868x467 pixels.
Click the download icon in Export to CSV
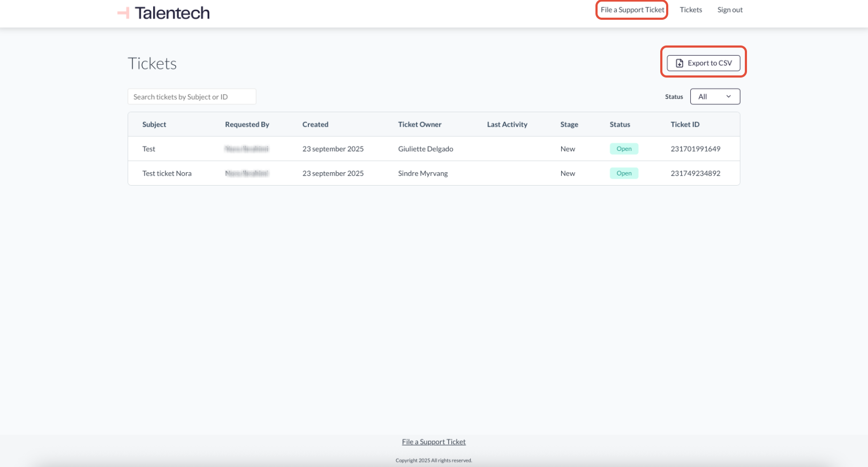coord(680,63)
